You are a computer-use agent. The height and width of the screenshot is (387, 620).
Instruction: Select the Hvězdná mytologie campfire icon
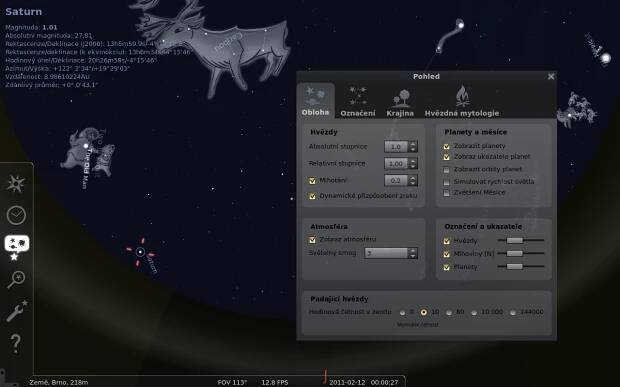coord(462,102)
